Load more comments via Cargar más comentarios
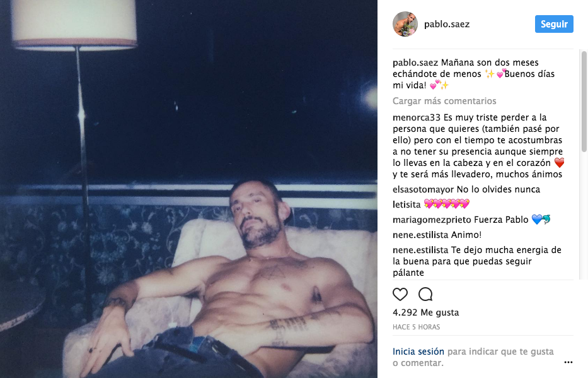This screenshot has height=378, width=588. pyautogui.click(x=444, y=101)
